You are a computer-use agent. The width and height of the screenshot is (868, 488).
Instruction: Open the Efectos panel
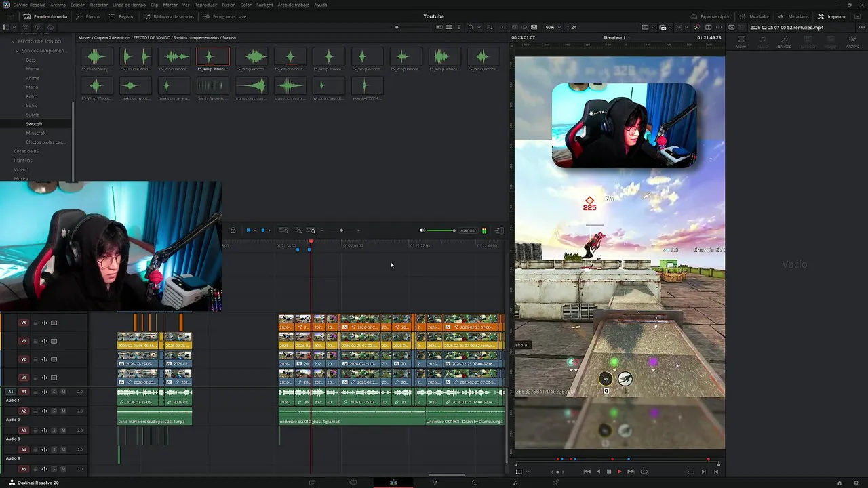point(88,16)
